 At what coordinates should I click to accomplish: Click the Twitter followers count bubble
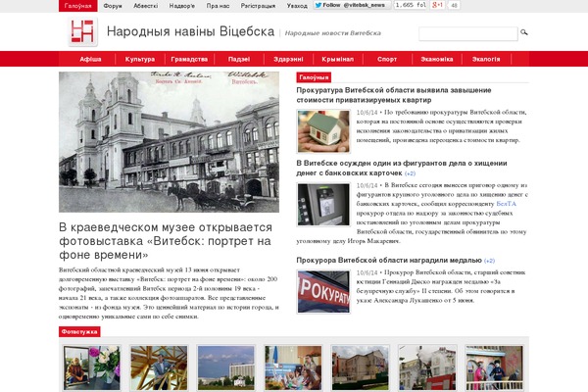pyautogui.click(x=411, y=5)
